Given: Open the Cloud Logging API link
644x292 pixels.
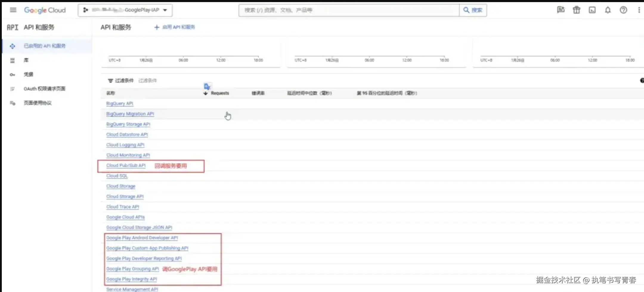Looking at the screenshot, I should tap(125, 145).
